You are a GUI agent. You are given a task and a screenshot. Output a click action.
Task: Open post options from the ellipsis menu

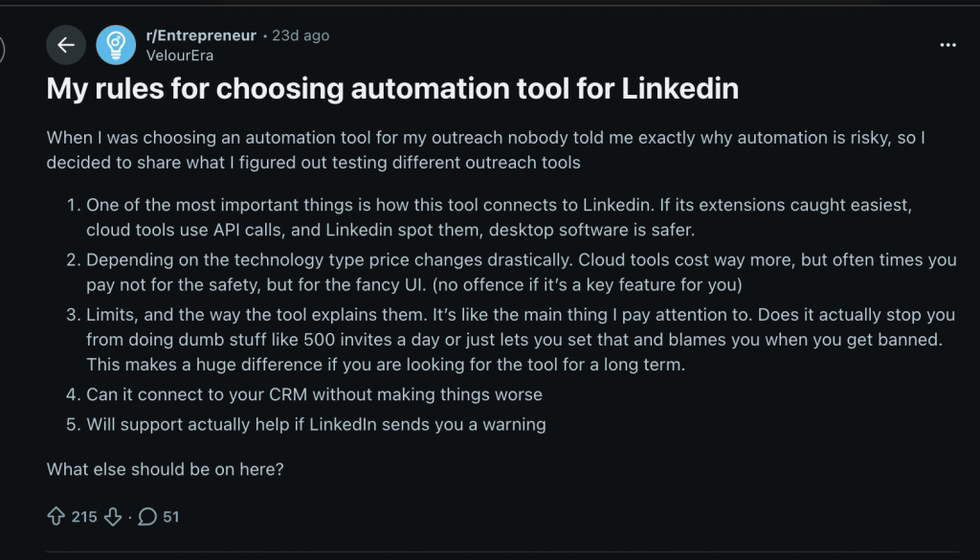click(947, 44)
